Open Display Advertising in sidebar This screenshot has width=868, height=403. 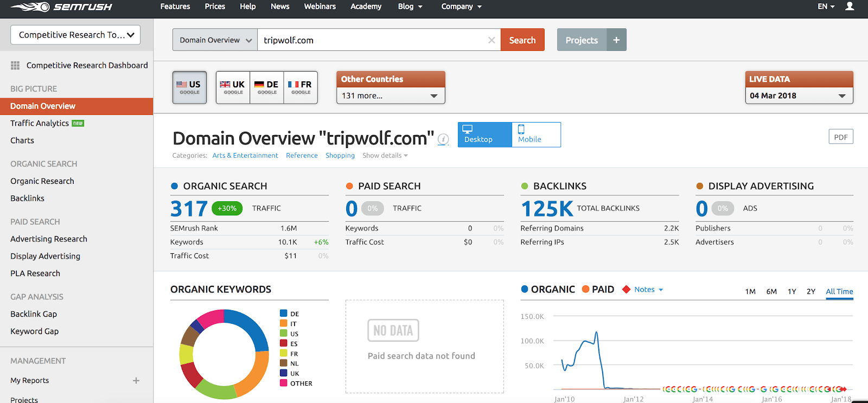coord(46,256)
